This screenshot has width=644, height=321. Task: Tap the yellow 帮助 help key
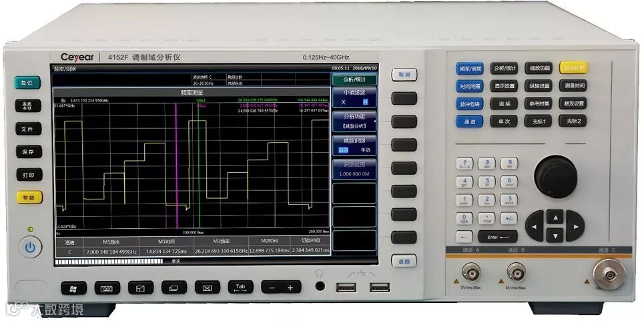coord(29,198)
